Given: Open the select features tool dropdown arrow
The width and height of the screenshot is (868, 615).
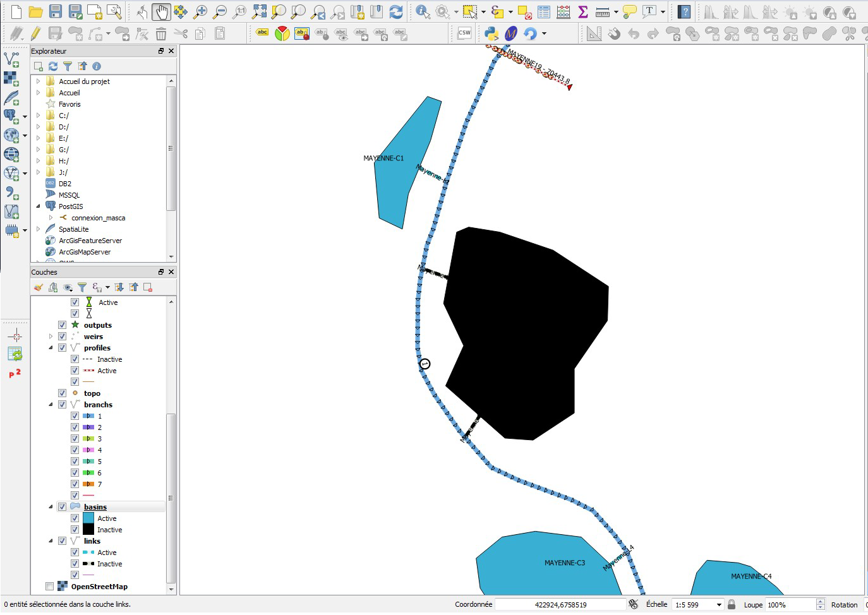Looking at the screenshot, I should pyautogui.click(x=483, y=11).
